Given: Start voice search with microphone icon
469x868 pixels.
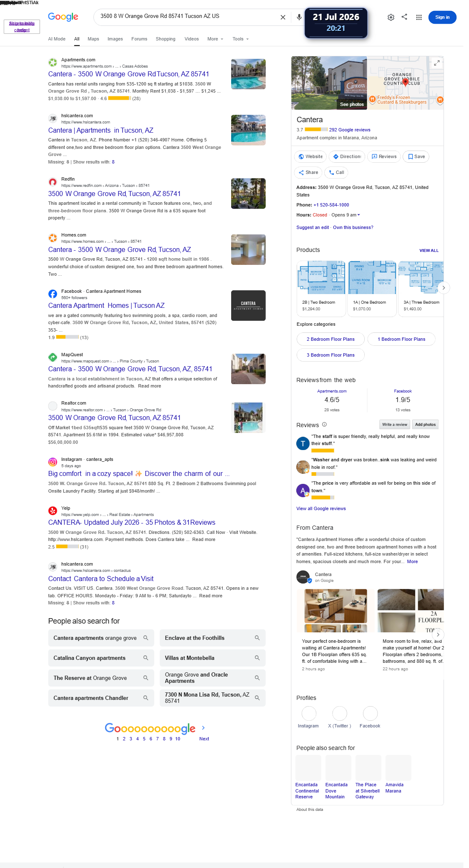Looking at the screenshot, I should 299,17.
